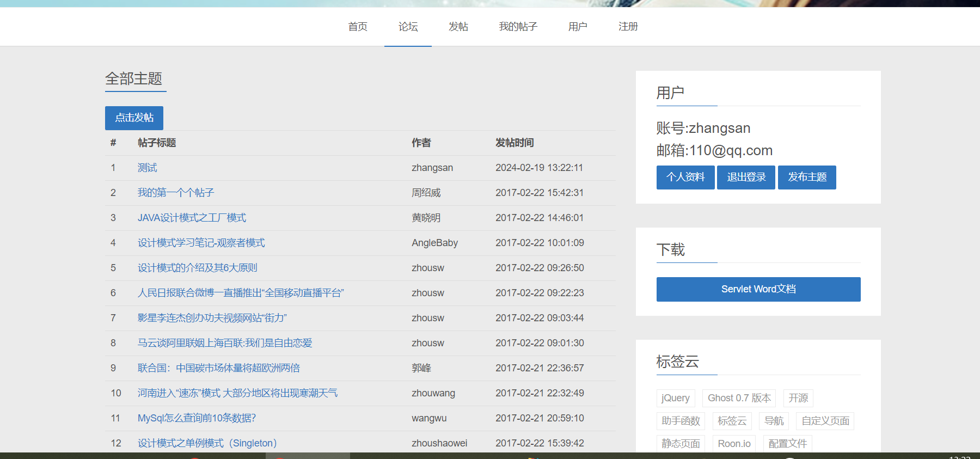Select the 静态页面 tag
Viewport: 980px width, 459px height.
click(681, 444)
